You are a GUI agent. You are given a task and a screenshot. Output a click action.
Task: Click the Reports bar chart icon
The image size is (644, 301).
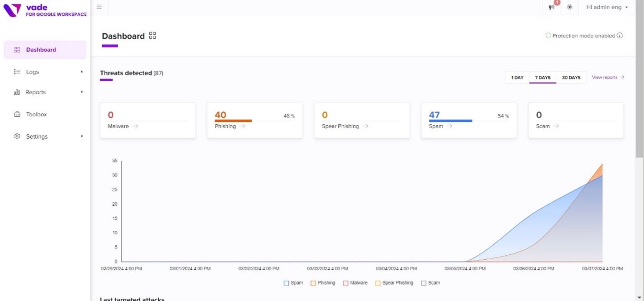point(17,92)
